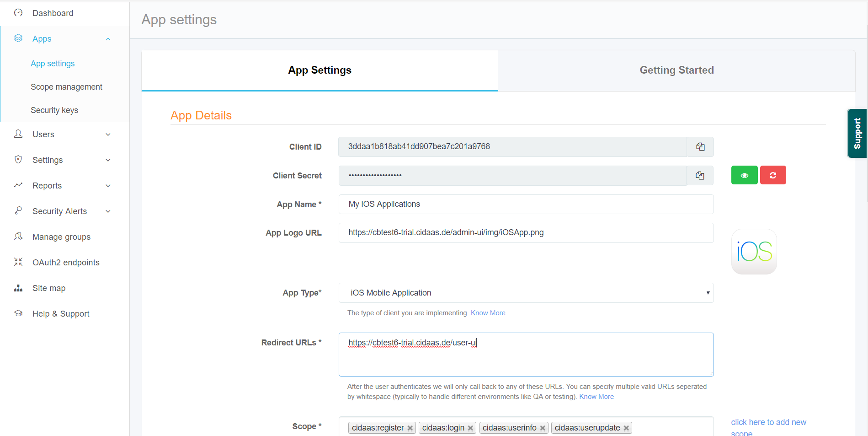
Task: Open the OAuth2 endpoints page
Action: (x=66, y=263)
